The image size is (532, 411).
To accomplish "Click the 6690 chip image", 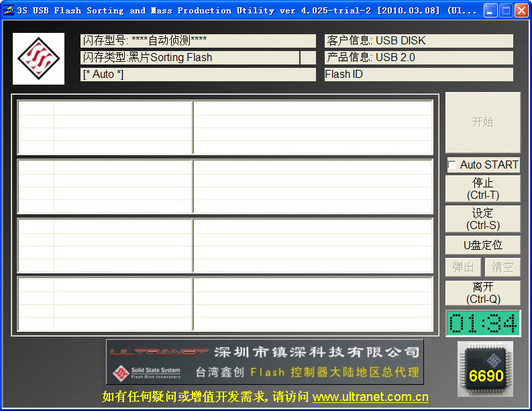I will (485, 369).
